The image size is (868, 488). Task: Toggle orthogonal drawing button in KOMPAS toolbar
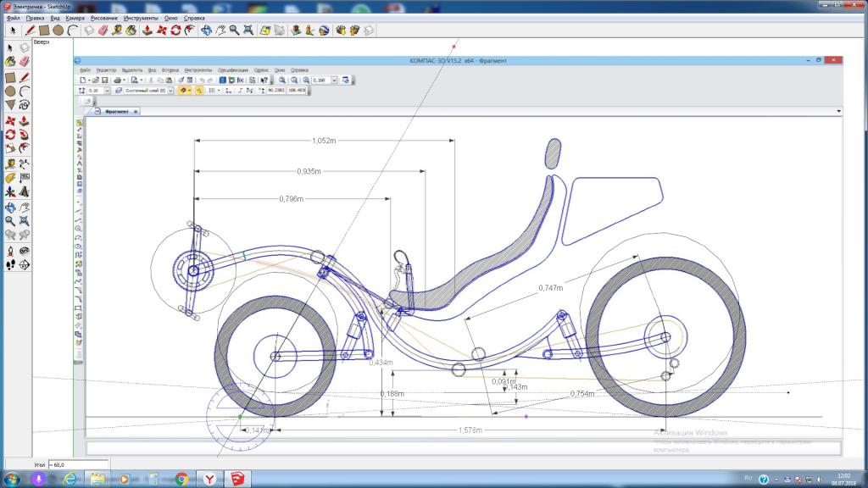click(240, 90)
